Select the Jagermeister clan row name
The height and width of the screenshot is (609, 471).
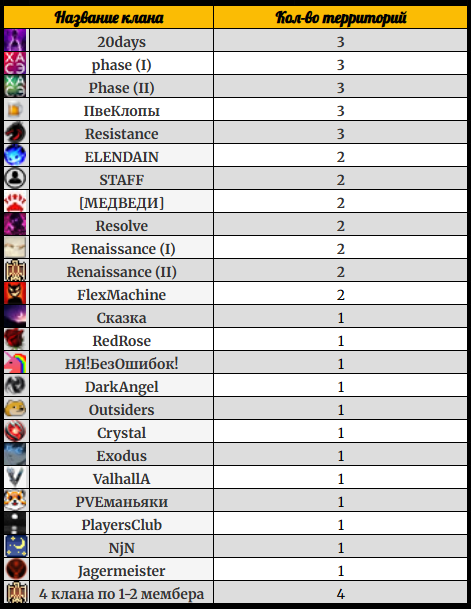pyautogui.click(x=122, y=570)
